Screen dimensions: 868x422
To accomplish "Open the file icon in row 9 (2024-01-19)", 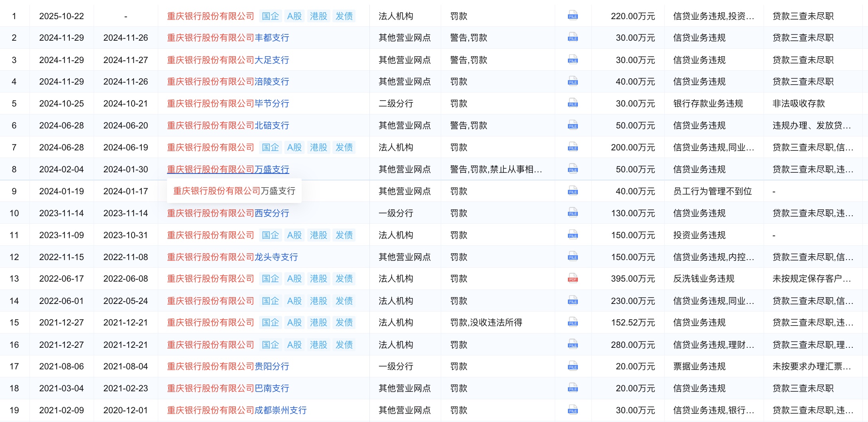I will [x=573, y=191].
